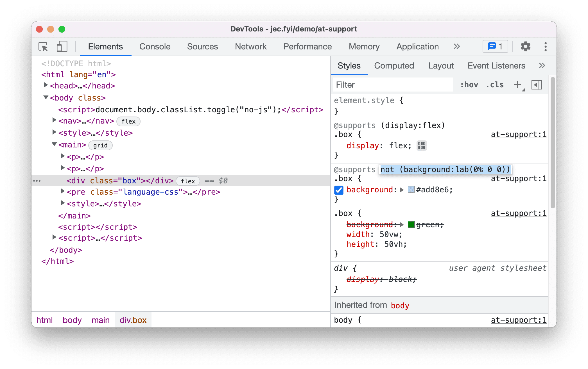The width and height of the screenshot is (588, 369).
Task: Select the Computed styles tab
Action: pyautogui.click(x=393, y=65)
